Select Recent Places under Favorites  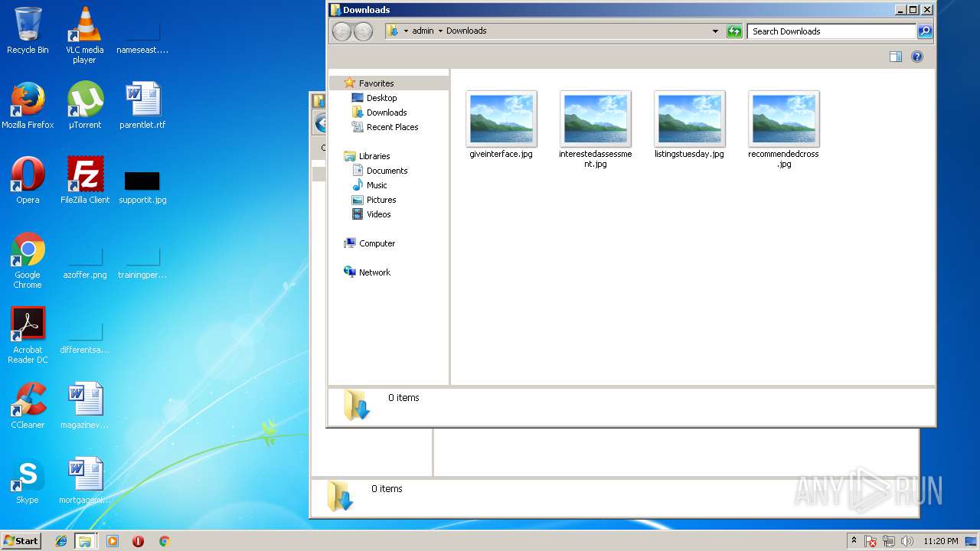392,127
